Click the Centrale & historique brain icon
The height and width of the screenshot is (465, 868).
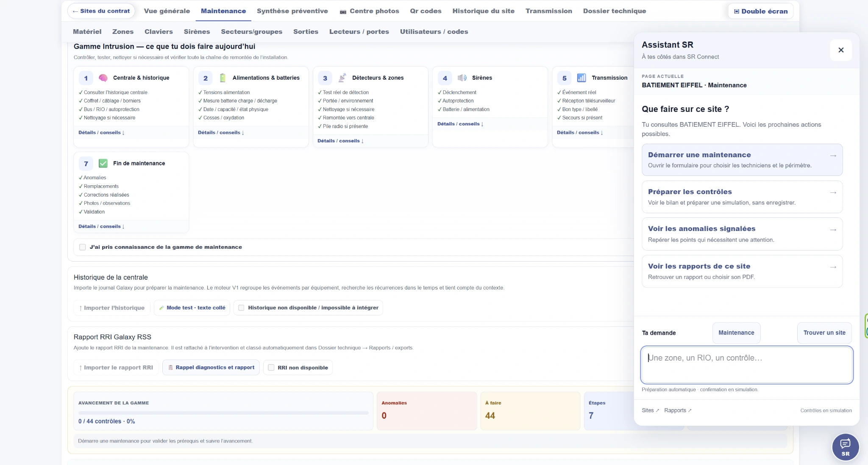pyautogui.click(x=103, y=78)
